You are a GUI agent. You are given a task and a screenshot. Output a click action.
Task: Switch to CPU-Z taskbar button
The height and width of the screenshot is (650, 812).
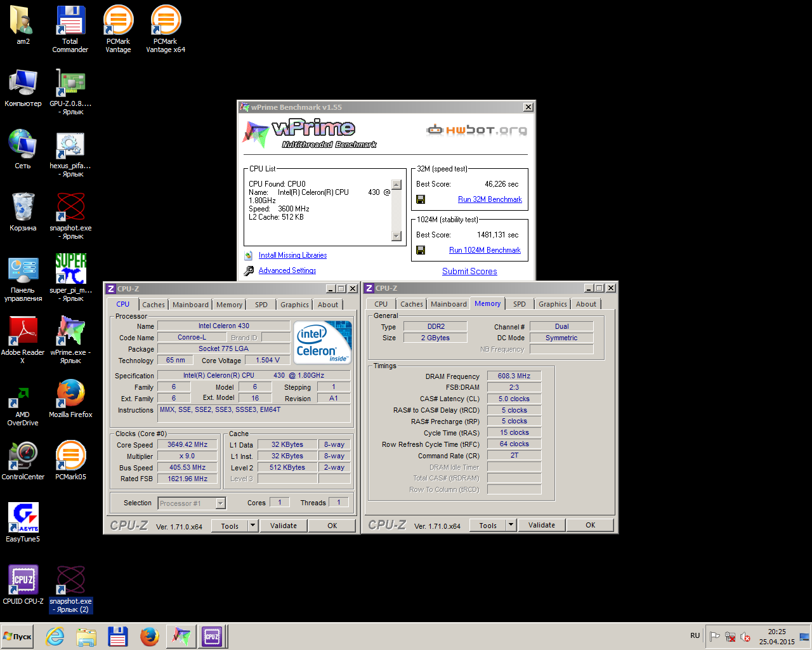tap(211, 636)
